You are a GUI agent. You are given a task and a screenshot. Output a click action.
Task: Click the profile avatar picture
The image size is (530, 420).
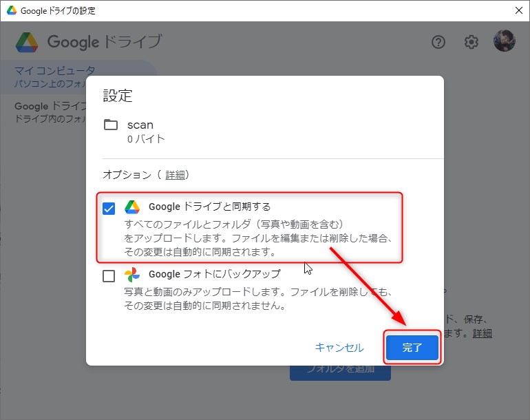(x=504, y=41)
